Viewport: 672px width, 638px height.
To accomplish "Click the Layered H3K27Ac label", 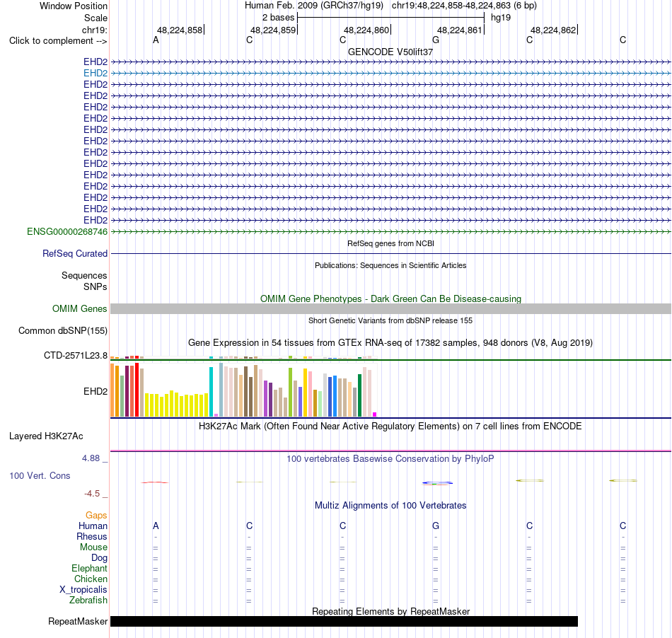I will (46, 436).
